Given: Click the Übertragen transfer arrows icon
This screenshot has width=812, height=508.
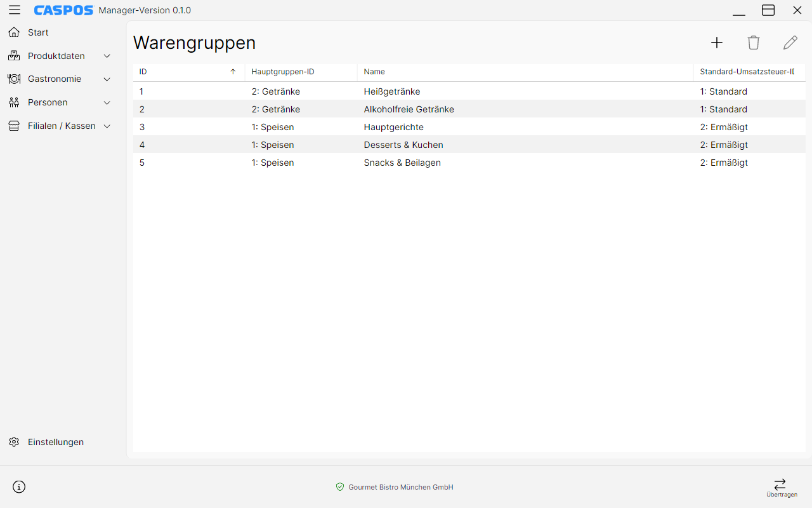Looking at the screenshot, I should click(780, 484).
